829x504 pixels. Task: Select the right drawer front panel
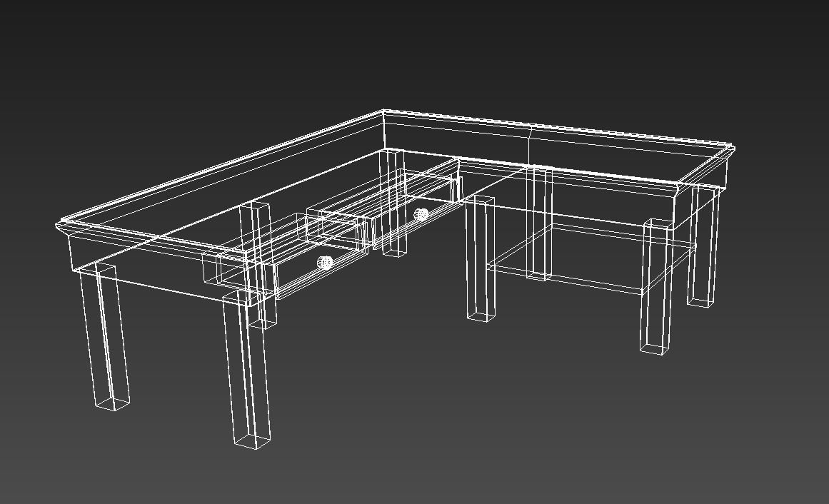407,221
